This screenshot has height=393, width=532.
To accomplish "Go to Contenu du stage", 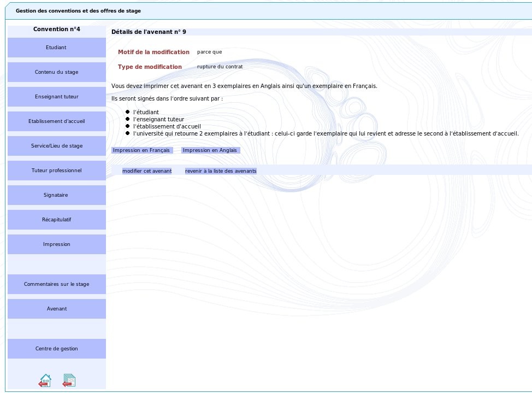I will pos(56,72).
